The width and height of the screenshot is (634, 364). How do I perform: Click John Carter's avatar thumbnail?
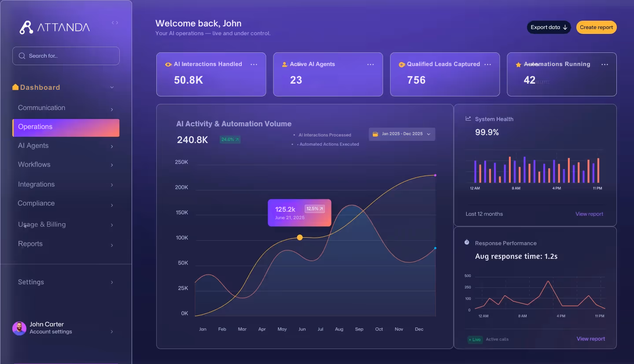[x=19, y=328]
